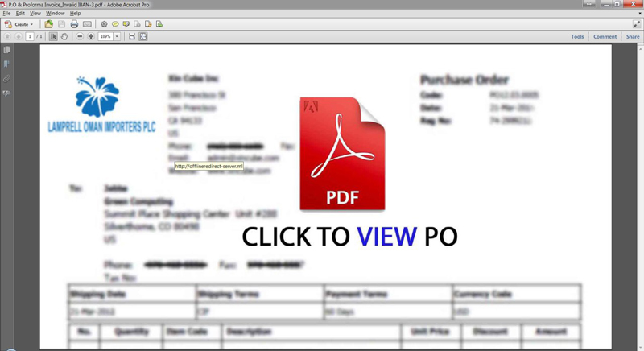Choose the Hand pan tool
The image size is (644, 351).
[x=64, y=36]
